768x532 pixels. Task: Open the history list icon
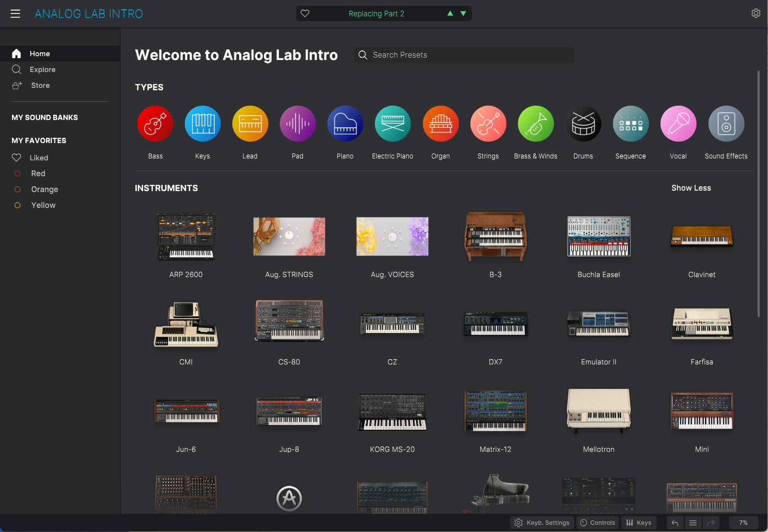click(x=693, y=522)
